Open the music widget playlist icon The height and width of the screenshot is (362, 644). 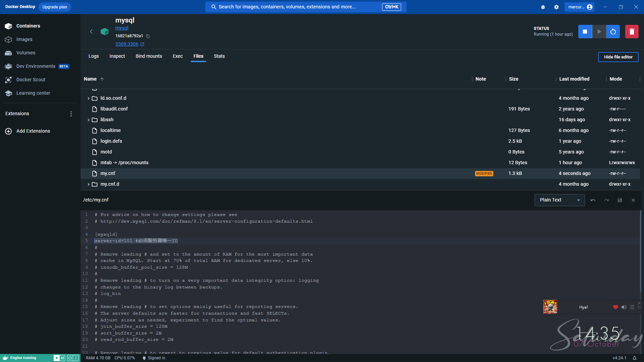(x=632, y=307)
